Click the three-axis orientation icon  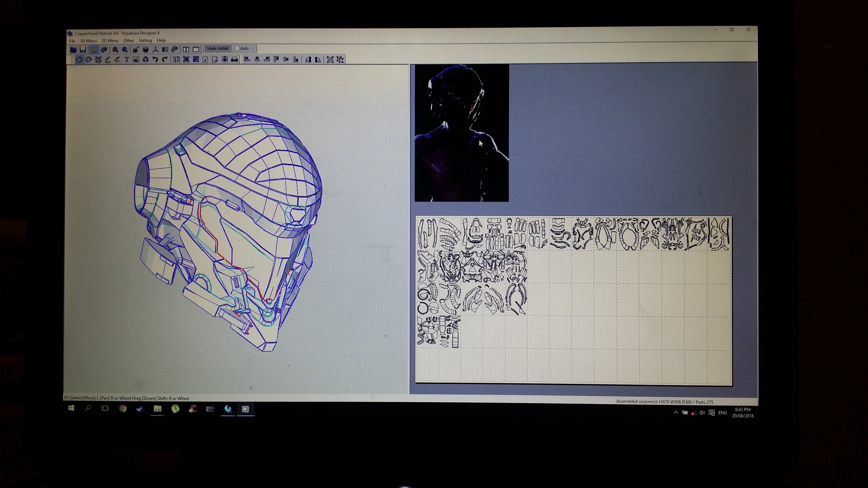point(155,50)
